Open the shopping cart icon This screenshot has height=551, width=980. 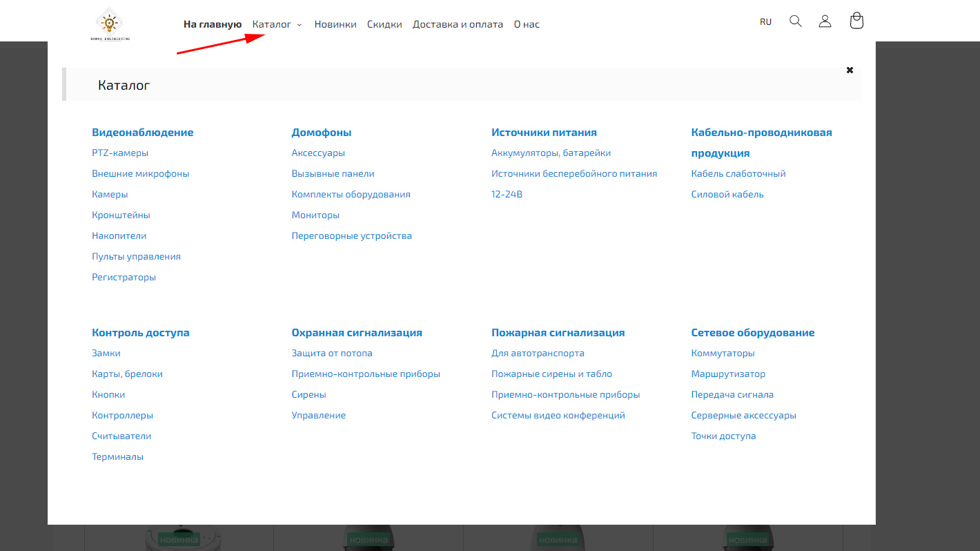(856, 21)
